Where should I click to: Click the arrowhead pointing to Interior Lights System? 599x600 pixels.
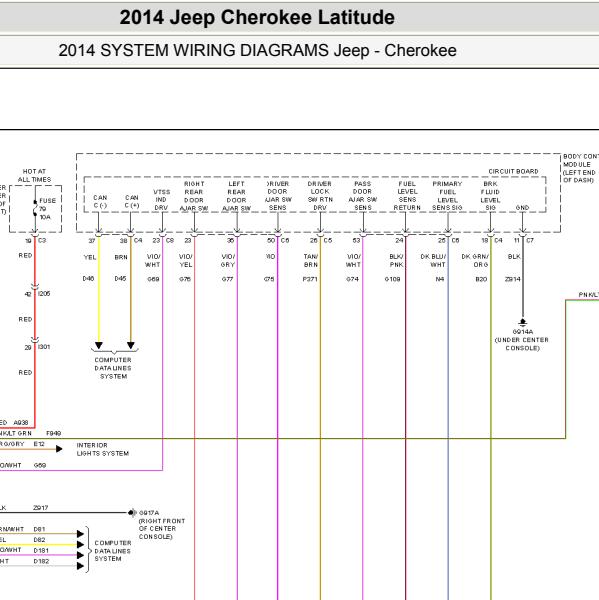tap(59, 448)
